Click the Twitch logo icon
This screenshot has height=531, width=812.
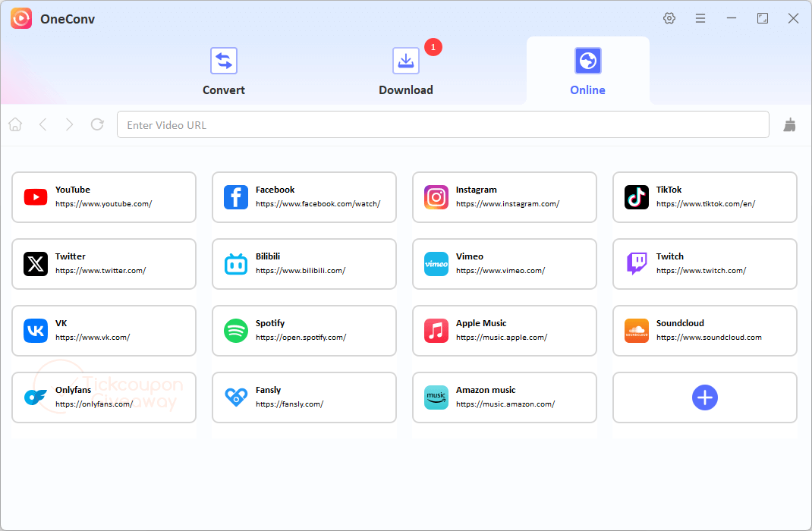(637, 264)
